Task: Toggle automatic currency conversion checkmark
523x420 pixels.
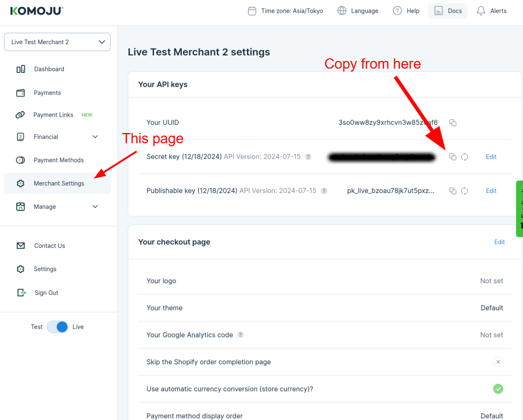Action: (498, 389)
